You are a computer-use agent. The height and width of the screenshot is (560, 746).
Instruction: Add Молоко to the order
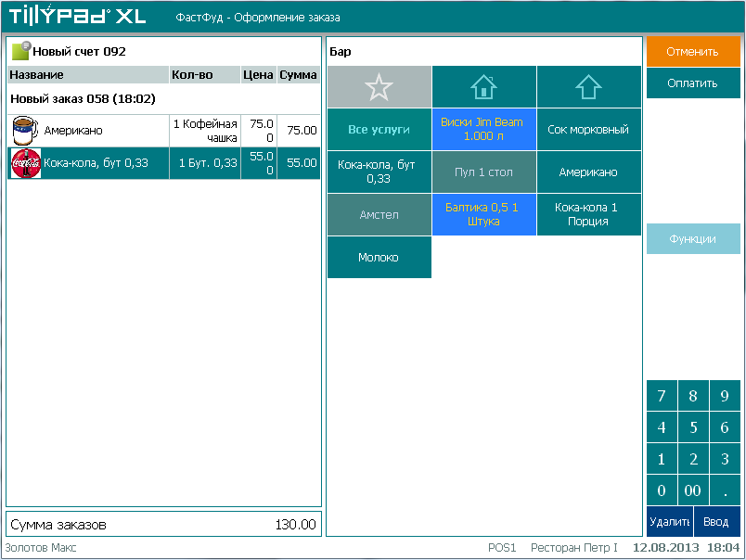click(x=379, y=257)
